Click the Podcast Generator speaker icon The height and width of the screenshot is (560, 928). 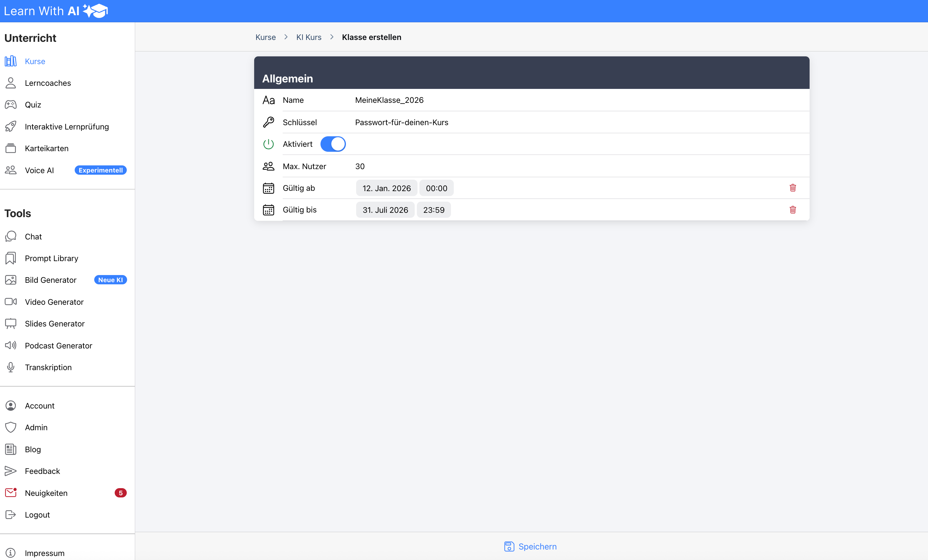coord(11,345)
